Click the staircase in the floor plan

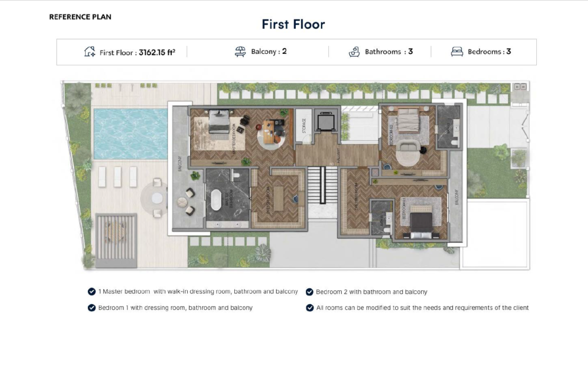pyautogui.click(x=323, y=185)
